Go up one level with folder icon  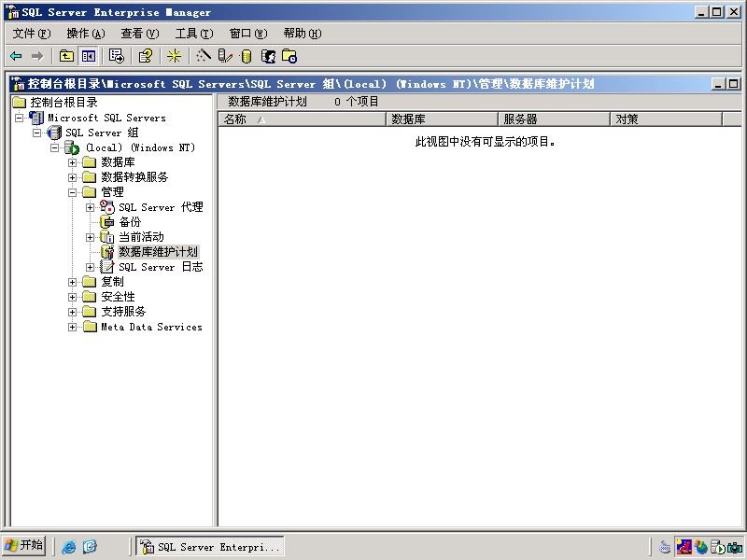click(66, 56)
